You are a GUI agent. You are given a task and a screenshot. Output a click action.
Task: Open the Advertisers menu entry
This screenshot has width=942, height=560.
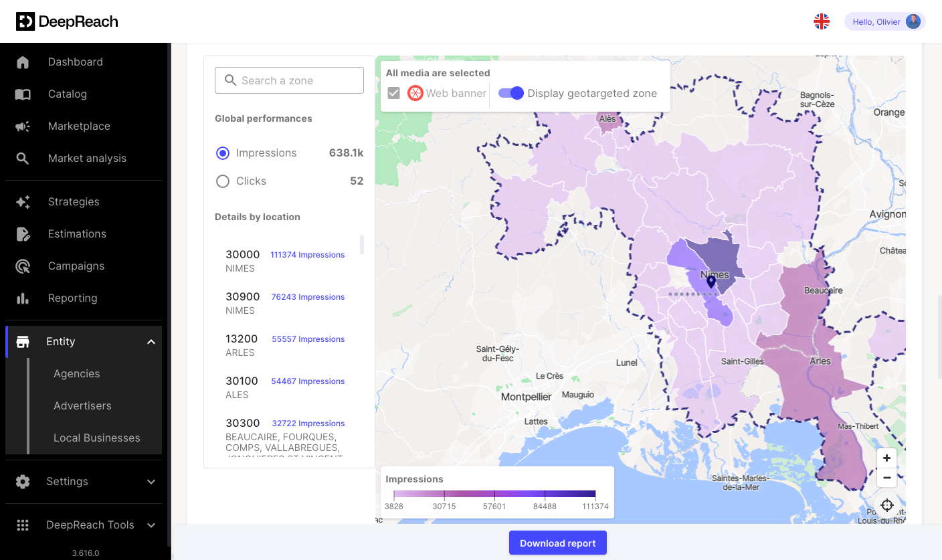82,405
